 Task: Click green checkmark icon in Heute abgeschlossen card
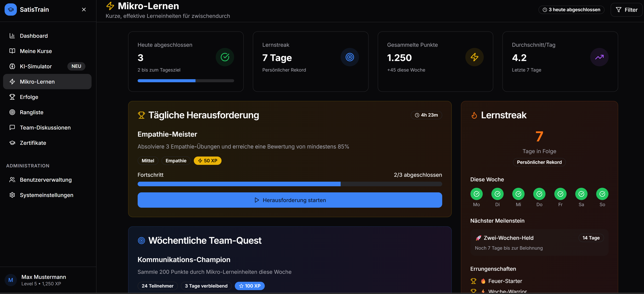click(225, 57)
